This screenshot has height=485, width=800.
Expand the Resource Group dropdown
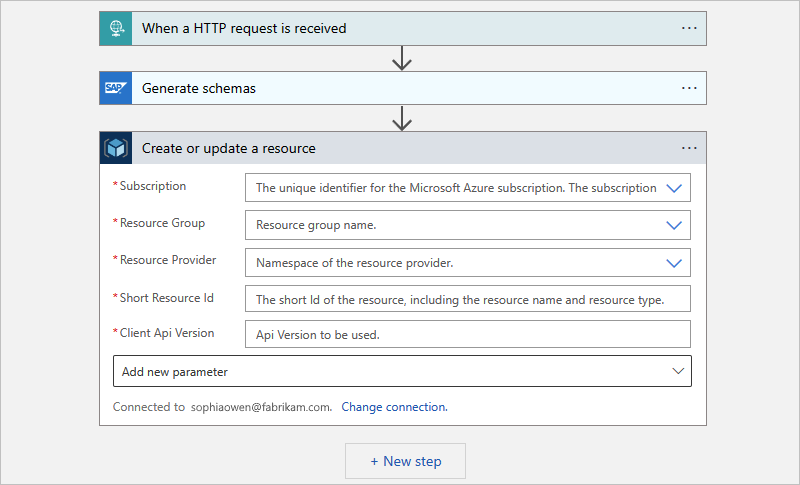coord(674,225)
